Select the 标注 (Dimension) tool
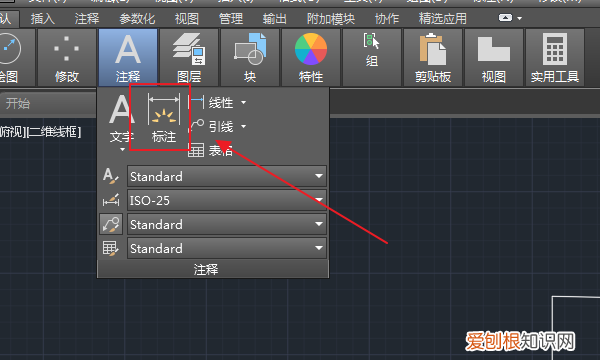Viewport: 600px width, 360px height. coord(164,119)
